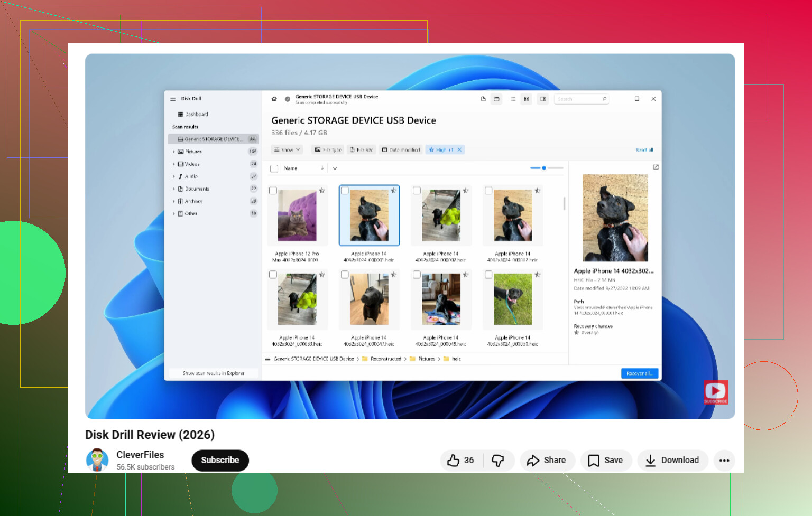812x516 pixels.
Task: Click the Share button under video
Action: [547, 461]
